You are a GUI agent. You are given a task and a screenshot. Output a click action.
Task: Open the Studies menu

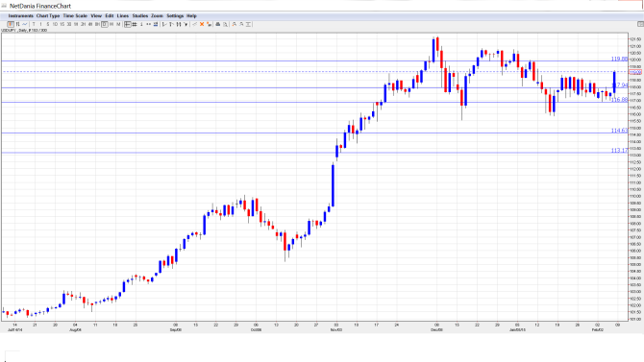(140, 15)
